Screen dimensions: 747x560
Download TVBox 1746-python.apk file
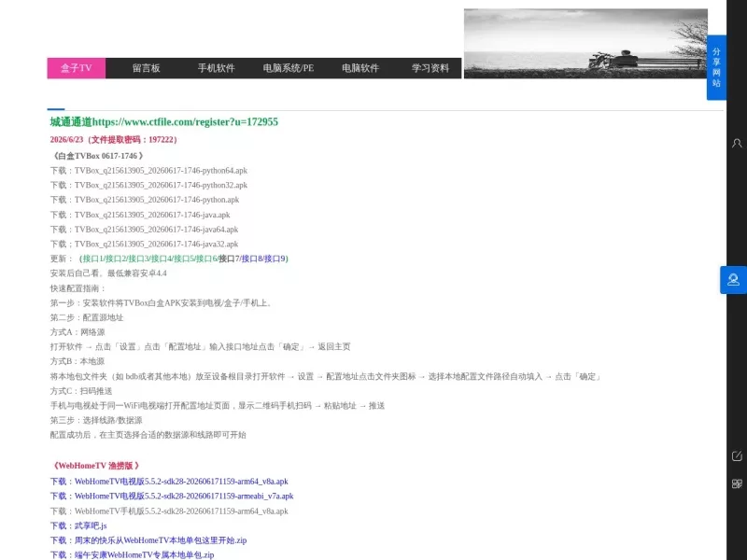(x=157, y=200)
